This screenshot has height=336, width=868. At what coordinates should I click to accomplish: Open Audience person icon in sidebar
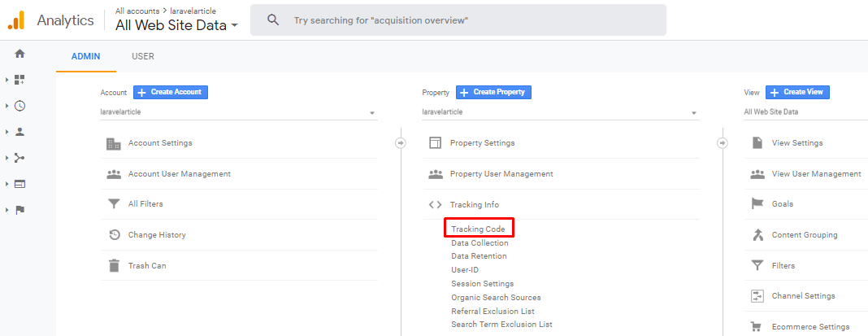click(20, 132)
